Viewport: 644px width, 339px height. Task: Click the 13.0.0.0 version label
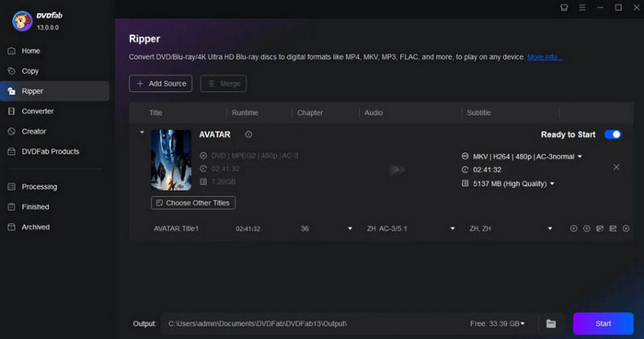click(48, 28)
